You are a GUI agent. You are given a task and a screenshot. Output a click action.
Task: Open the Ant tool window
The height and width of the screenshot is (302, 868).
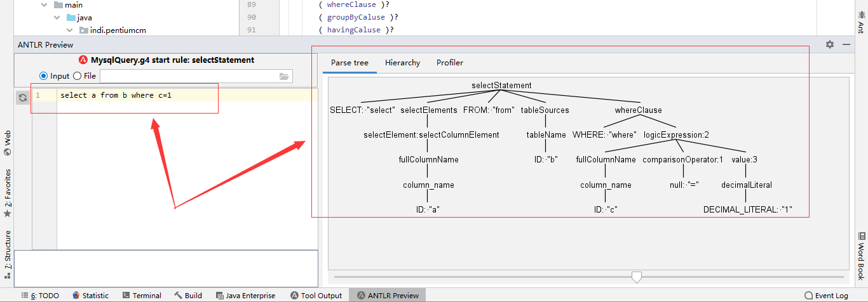click(860, 22)
